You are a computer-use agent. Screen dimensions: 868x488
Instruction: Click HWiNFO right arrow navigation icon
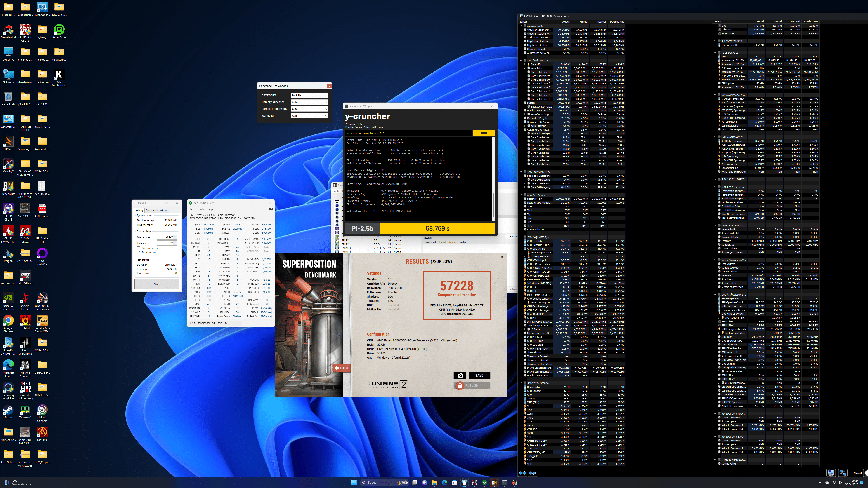[533, 473]
